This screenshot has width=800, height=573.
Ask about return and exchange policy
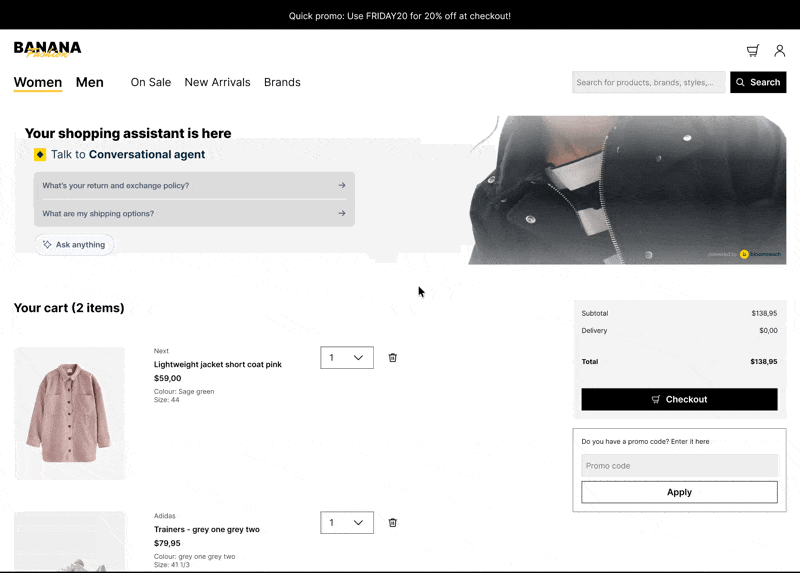tap(194, 186)
